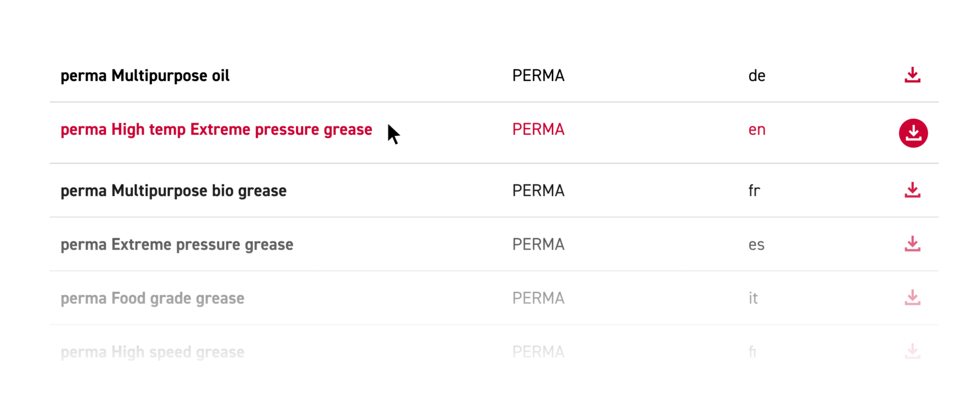Screen dimensions: 980x413
Task: Open perma High speed grease entry
Action: [152, 352]
